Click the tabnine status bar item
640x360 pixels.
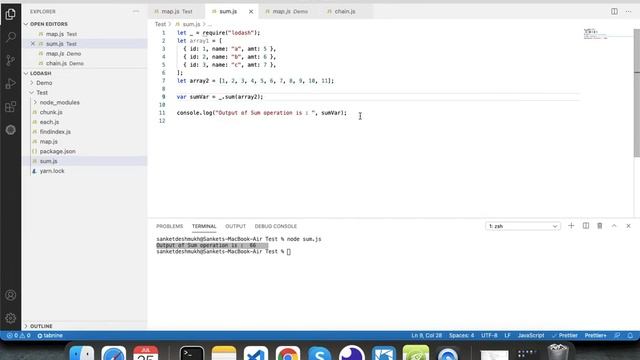click(x=50, y=336)
